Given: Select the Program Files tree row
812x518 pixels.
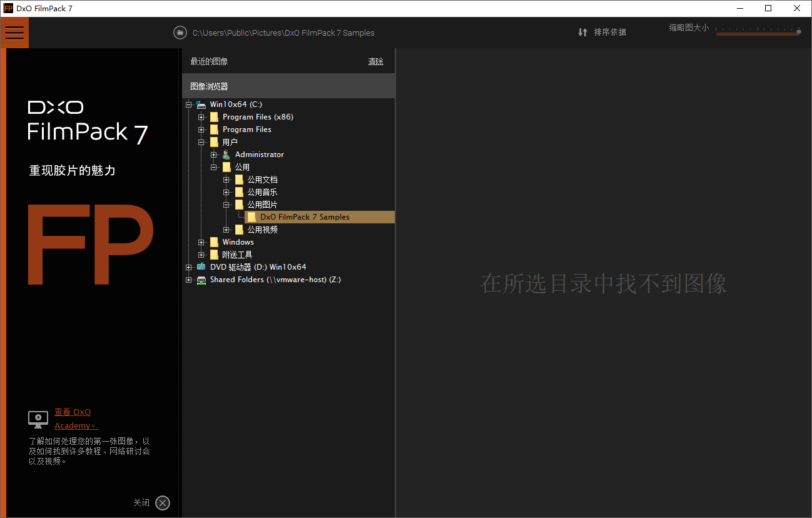Looking at the screenshot, I should pyautogui.click(x=246, y=129).
